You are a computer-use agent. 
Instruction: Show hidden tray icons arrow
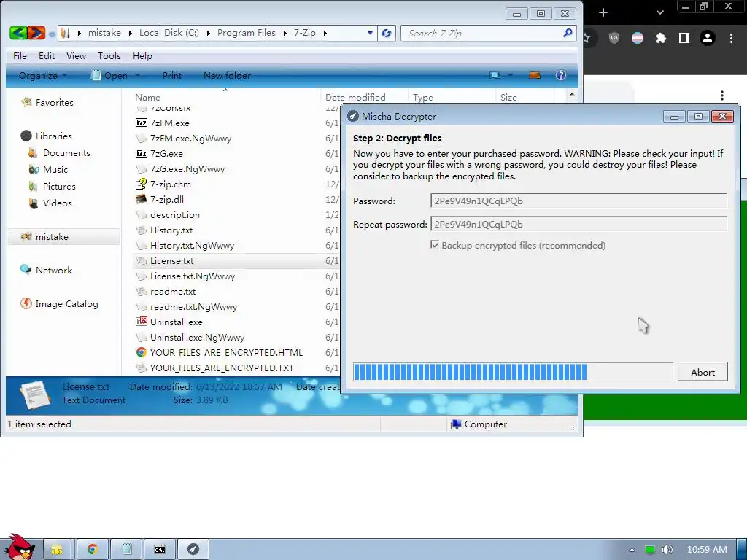pyautogui.click(x=632, y=550)
